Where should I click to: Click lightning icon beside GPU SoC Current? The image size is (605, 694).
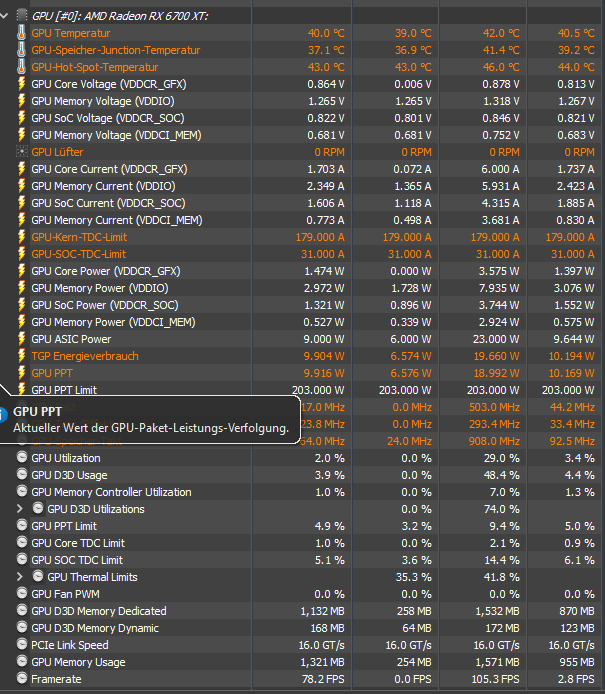(21, 203)
